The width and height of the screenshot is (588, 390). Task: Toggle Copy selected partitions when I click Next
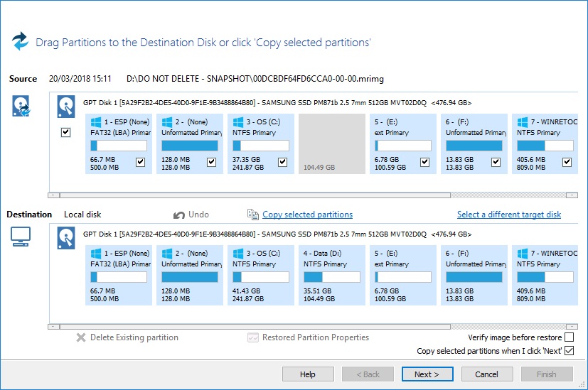pyautogui.click(x=569, y=351)
